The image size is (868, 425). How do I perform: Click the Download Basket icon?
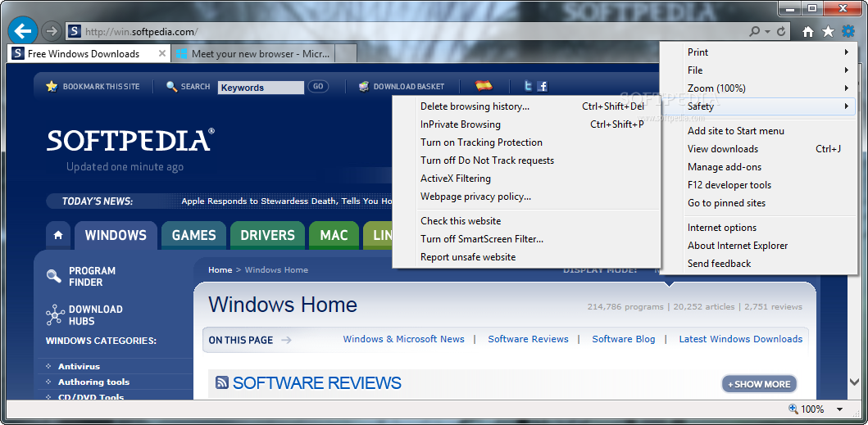(x=364, y=86)
